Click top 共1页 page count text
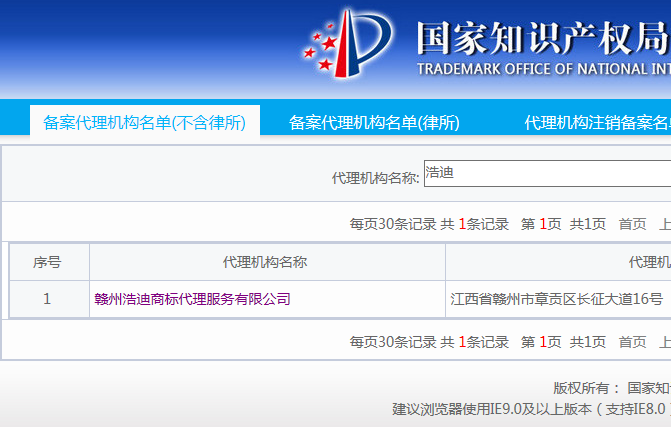The height and width of the screenshot is (427, 671). point(588,224)
